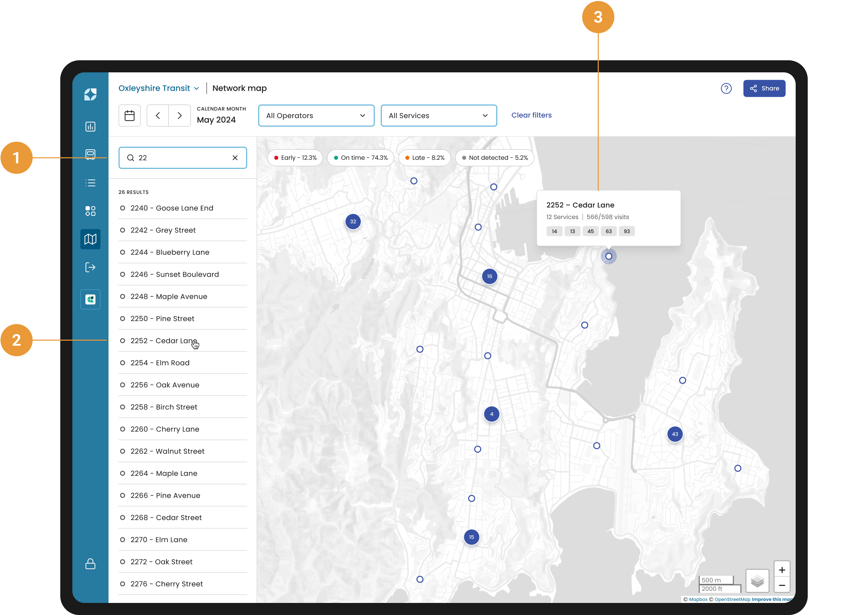This screenshot has width=868, height=615.
Task: Select stop 2254 - Elm Road
Action: coord(183,362)
